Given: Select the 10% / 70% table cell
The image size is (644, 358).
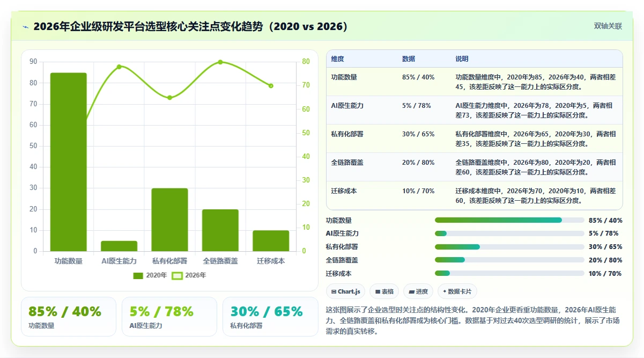Looking at the screenshot, I should point(418,191).
